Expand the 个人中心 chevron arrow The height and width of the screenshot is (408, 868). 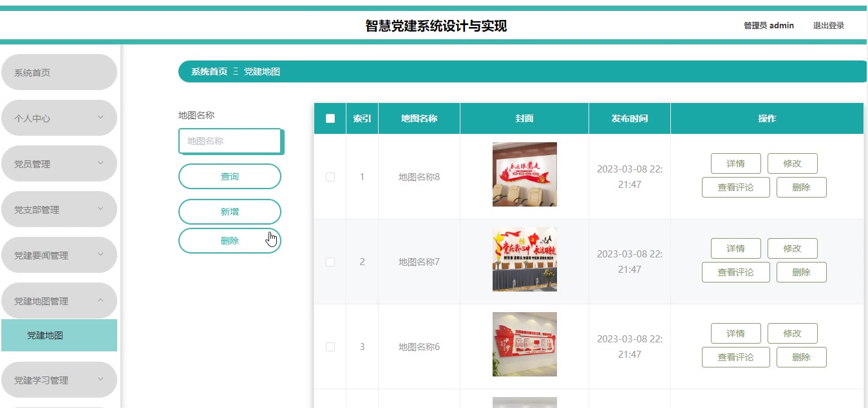pyautogui.click(x=100, y=117)
